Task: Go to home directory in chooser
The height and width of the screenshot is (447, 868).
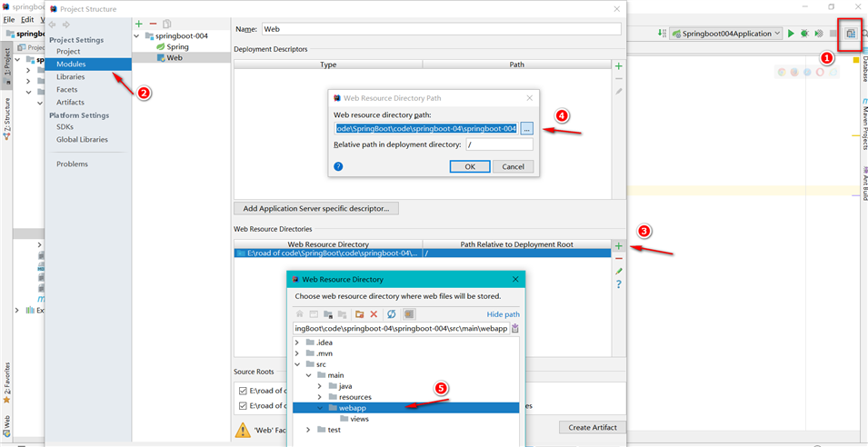Action: [299, 314]
